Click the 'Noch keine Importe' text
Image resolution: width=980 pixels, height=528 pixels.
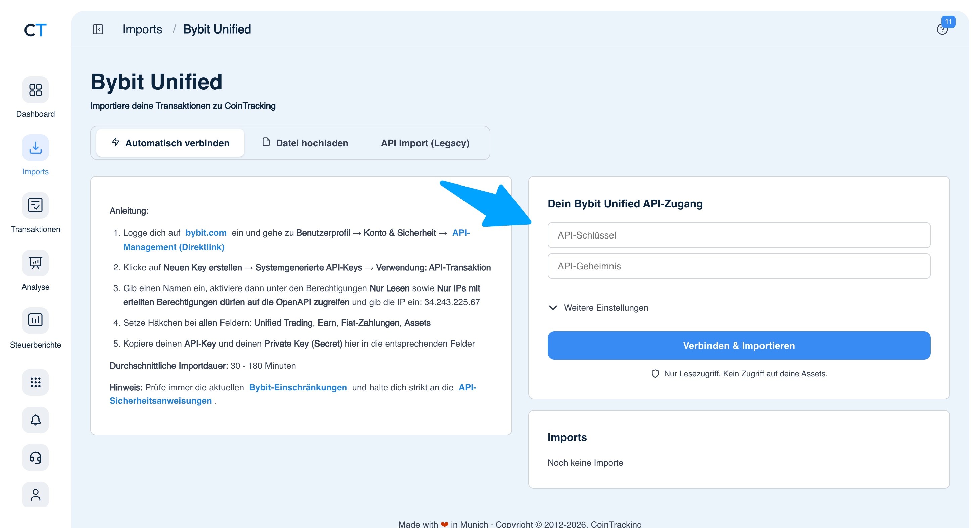click(x=585, y=463)
